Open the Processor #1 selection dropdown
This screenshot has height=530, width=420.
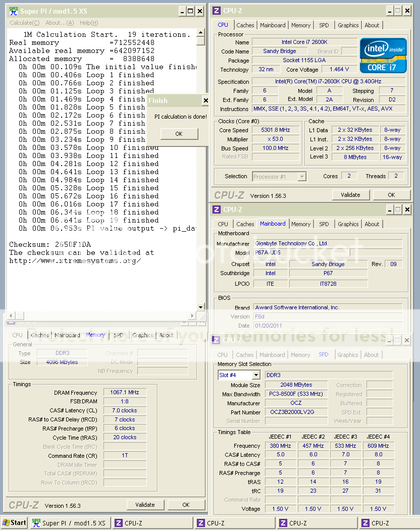302,177
